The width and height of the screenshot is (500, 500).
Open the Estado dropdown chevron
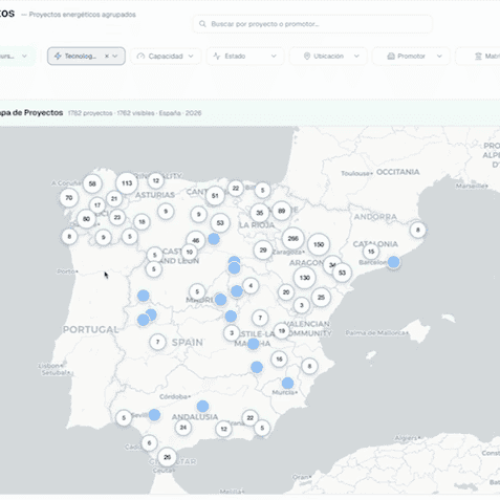(274, 56)
